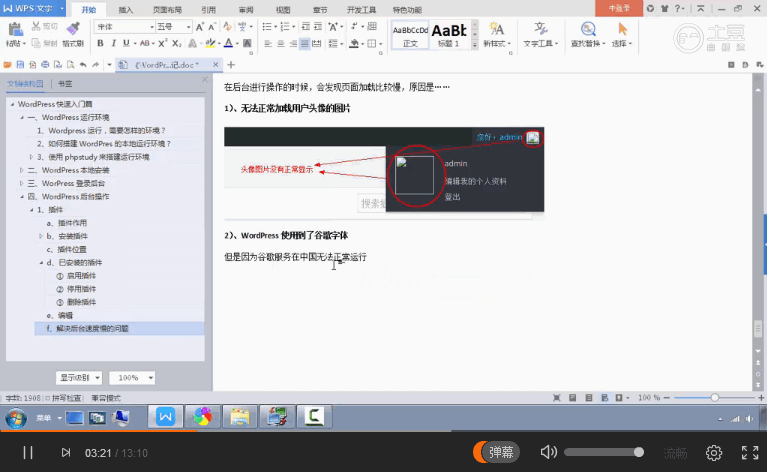Open the 新样式 new style menu
Image resolution: width=767 pixels, height=472 pixels.
coord(497,34)
